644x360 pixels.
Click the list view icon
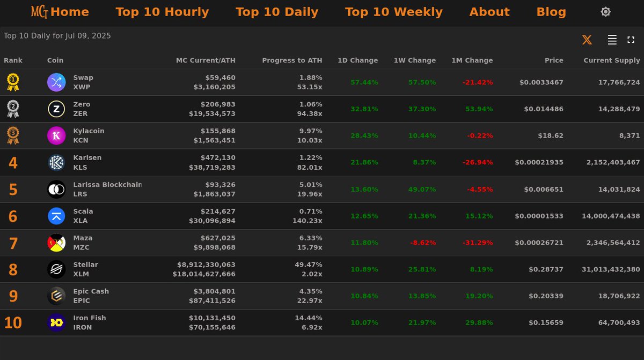[611, 39]
